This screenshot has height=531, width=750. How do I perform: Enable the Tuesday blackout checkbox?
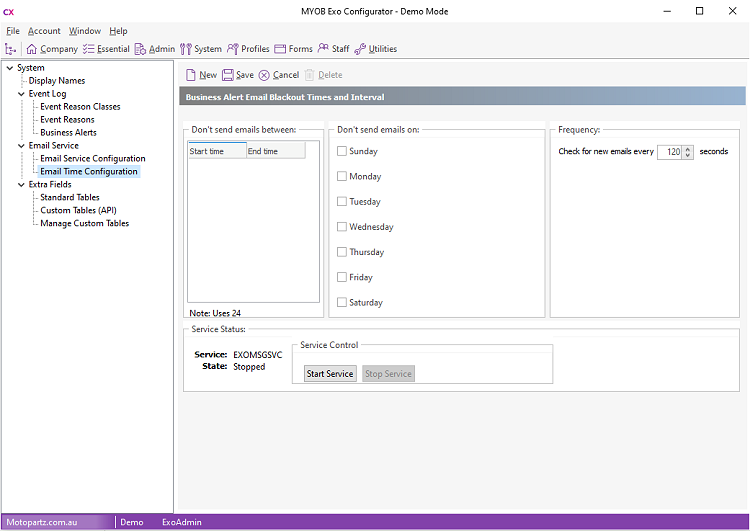pyautogui.click(x=342, y=201)
